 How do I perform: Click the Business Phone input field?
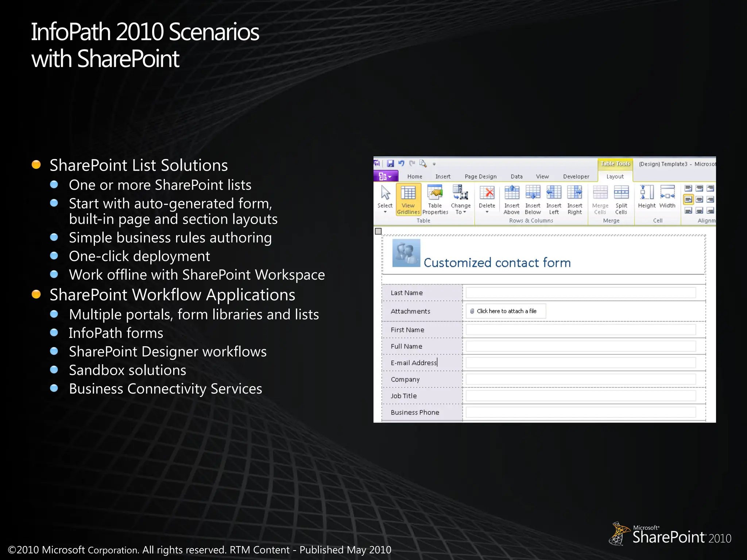click(x=581, y=412)
